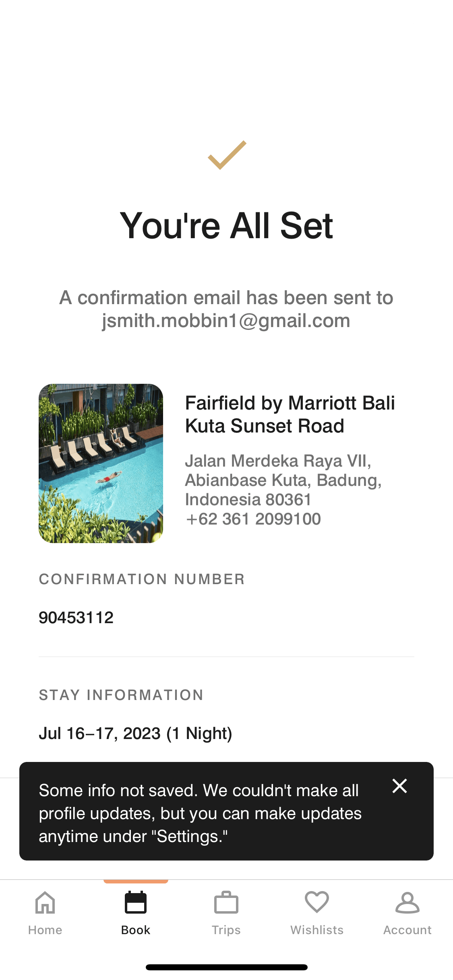Tap the confirmation number 90453112
Screen dimensions: 453x980
point(76,618)
